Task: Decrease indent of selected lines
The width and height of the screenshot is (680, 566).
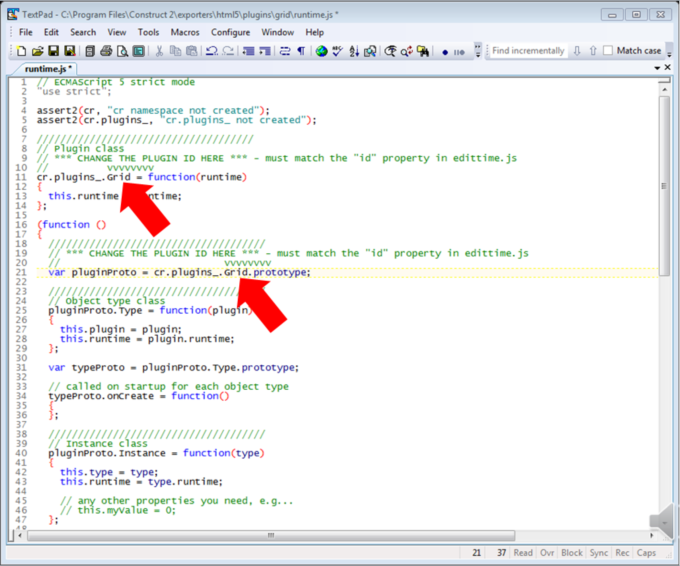Action: tap(248, 51)
